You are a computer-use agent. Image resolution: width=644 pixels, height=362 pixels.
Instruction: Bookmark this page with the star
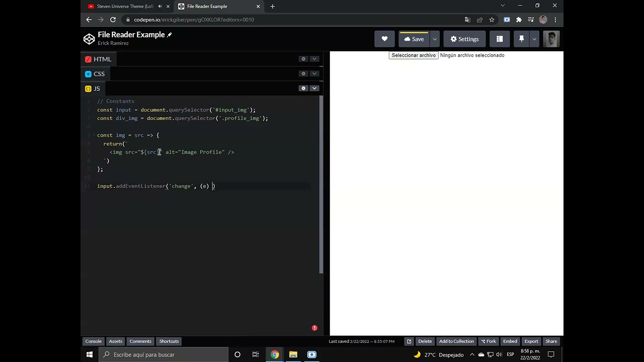492,20
